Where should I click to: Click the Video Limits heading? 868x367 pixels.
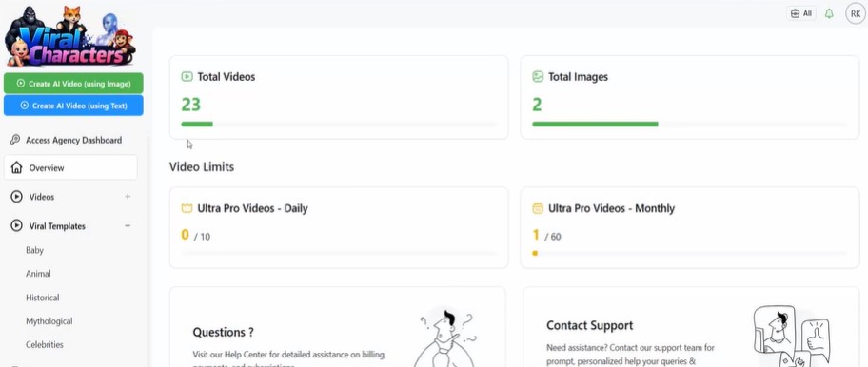pos(202,166)
